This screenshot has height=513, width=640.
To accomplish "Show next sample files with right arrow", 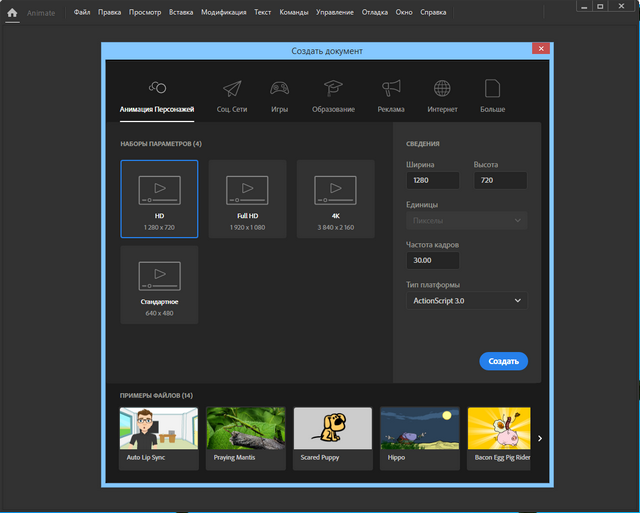I will [540, 438].
